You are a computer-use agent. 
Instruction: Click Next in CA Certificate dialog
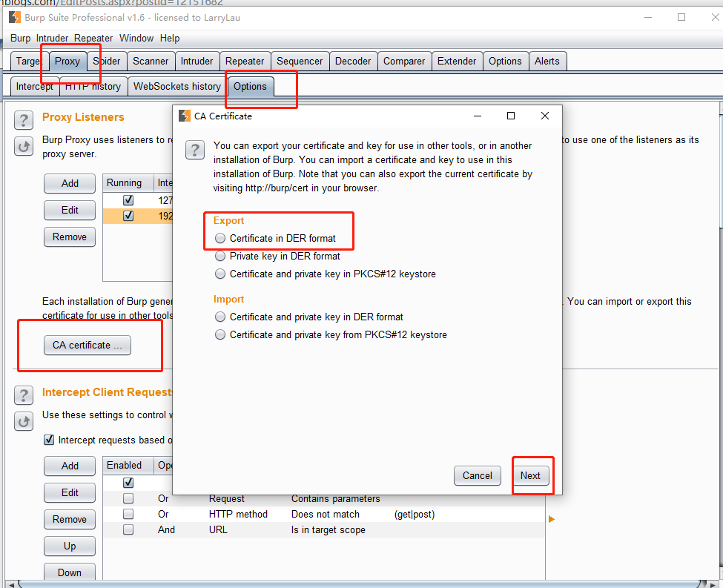click(530, 475)
